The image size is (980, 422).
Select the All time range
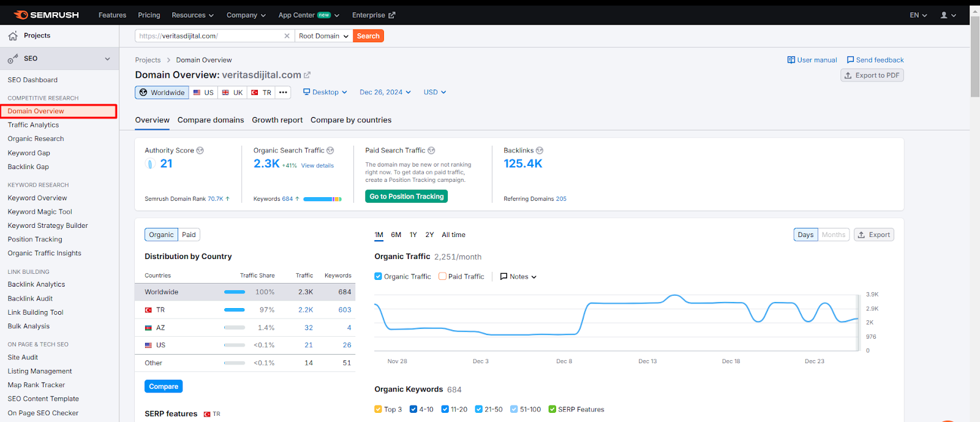pos(453,235)
